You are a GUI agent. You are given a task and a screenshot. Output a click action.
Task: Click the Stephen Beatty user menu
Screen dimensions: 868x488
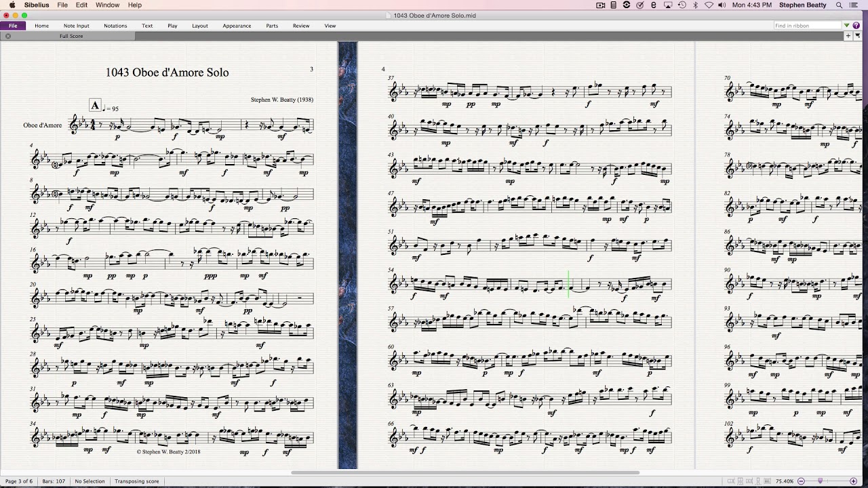click(803, 5)
